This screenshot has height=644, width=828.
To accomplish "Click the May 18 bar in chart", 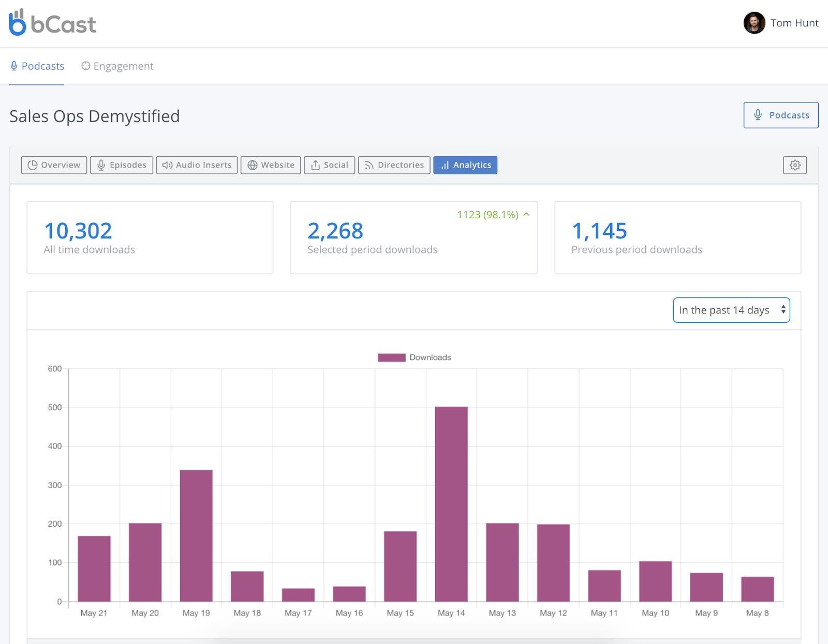I will [247, 586].
